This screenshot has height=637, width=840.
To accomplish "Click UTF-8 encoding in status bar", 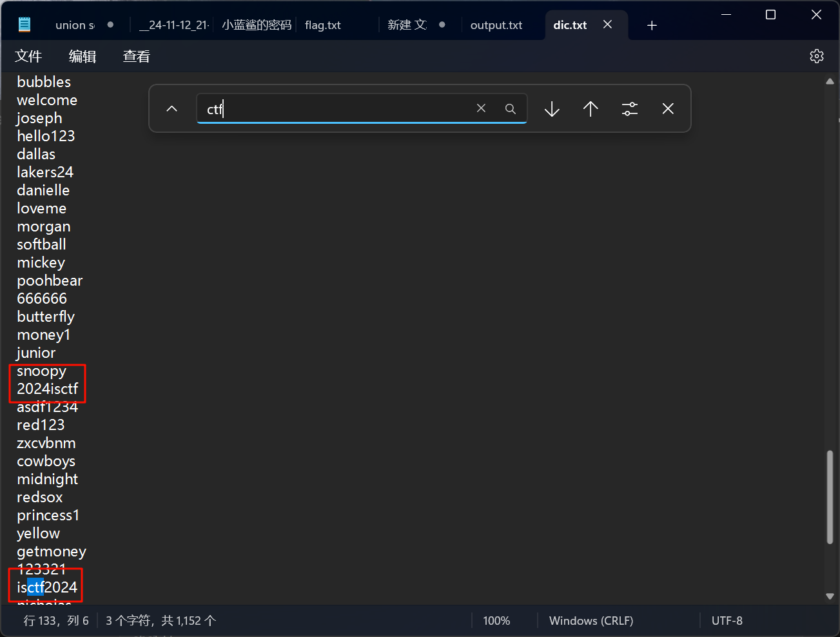I will [727, 620].
